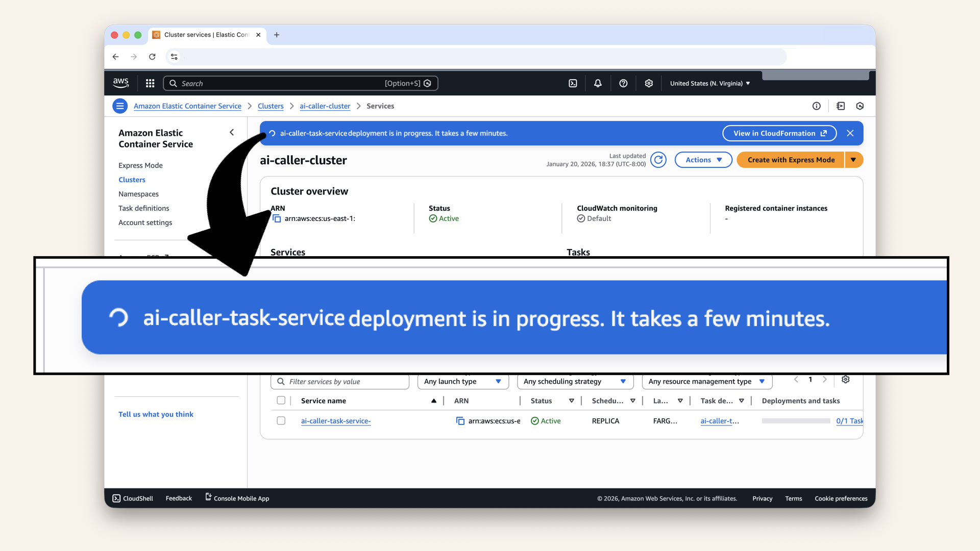Open the AWS services grid menu
This screenshot has height=551, width=980.
(x=150, y=83)
